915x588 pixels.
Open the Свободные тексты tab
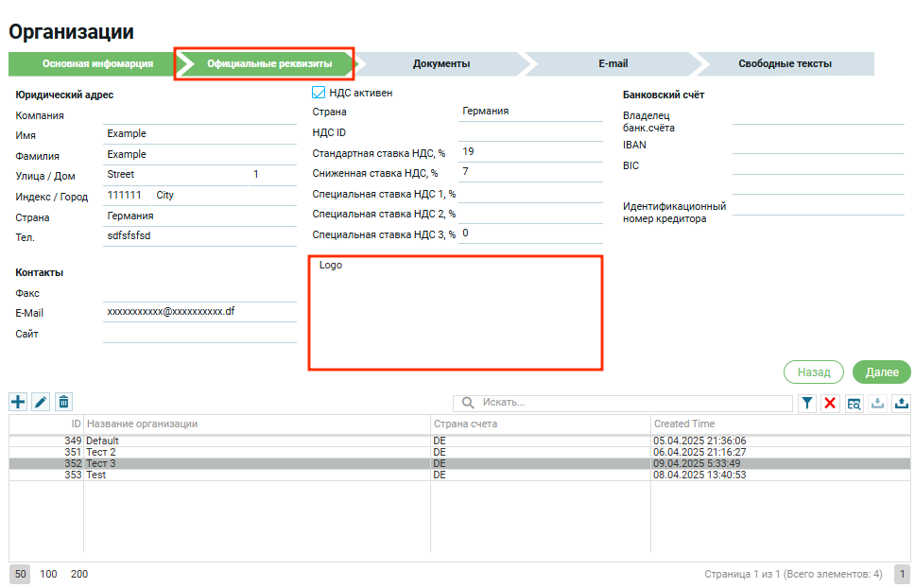(x=785, y=64)
